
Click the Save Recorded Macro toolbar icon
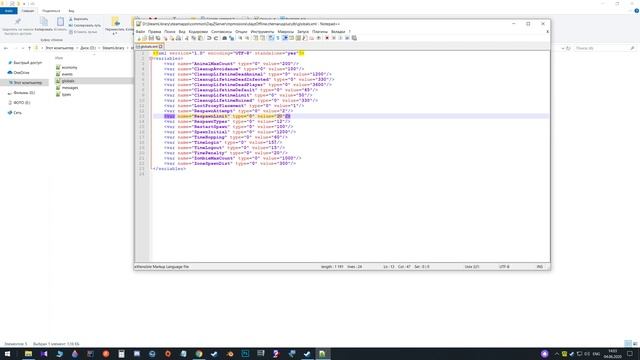click(x=354, y=38)
